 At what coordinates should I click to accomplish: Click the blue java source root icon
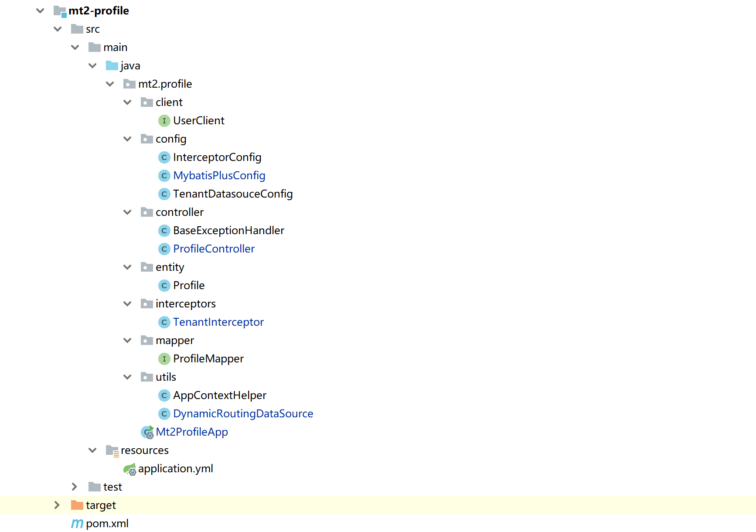(112, 65)
